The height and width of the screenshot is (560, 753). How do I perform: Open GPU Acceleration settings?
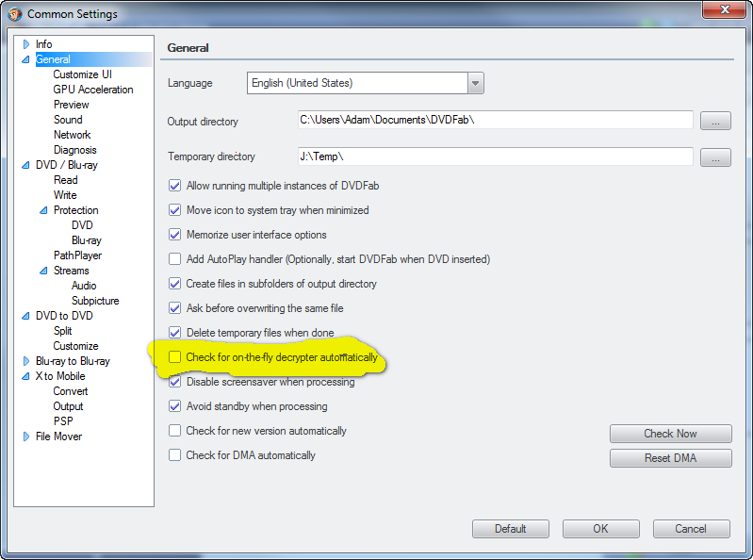pos(93,90)
